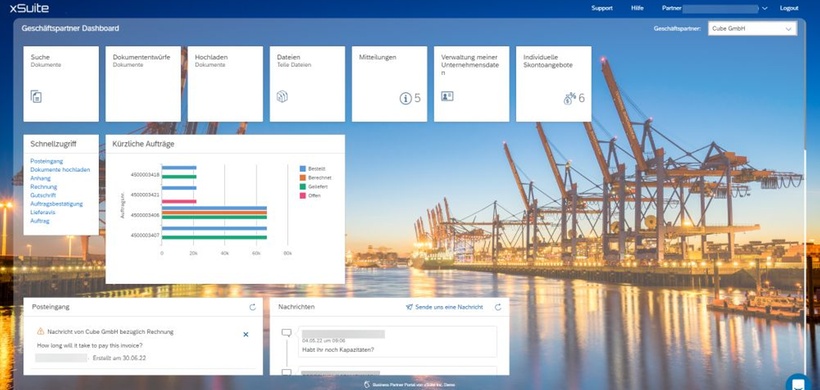Click the info icon in Mitteilungen tile
This screenshot has width=820, height=390.
click(x=406, y=98)
